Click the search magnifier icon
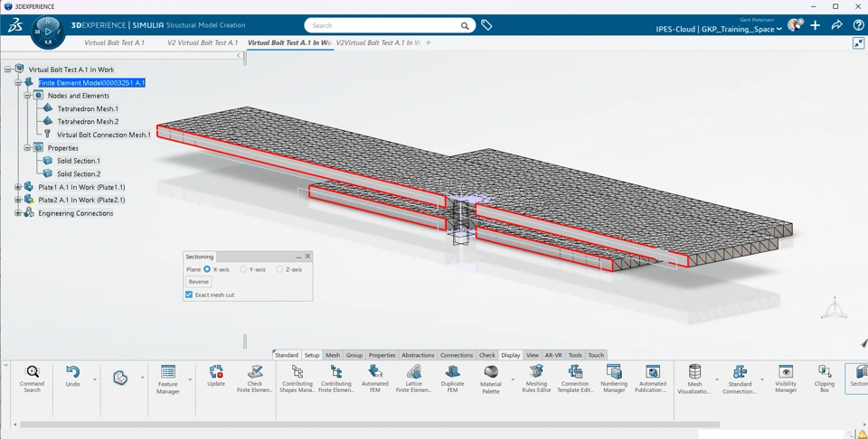The image size is (868, 439). point(465,25)
